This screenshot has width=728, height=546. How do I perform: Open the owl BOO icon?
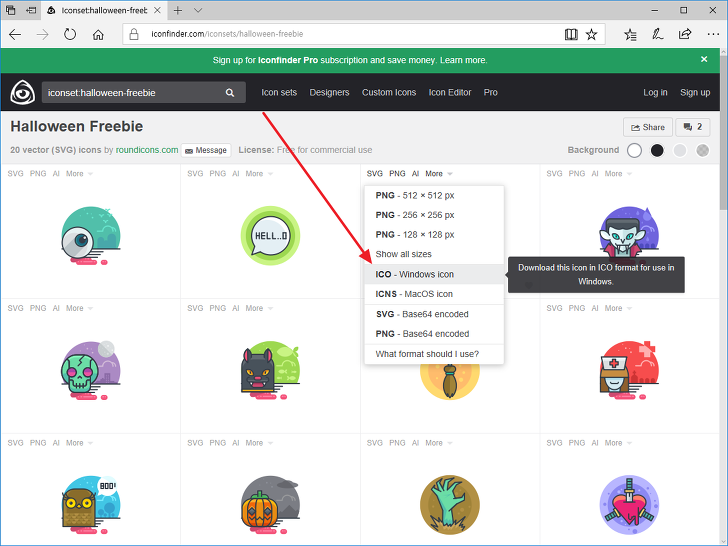91,505
